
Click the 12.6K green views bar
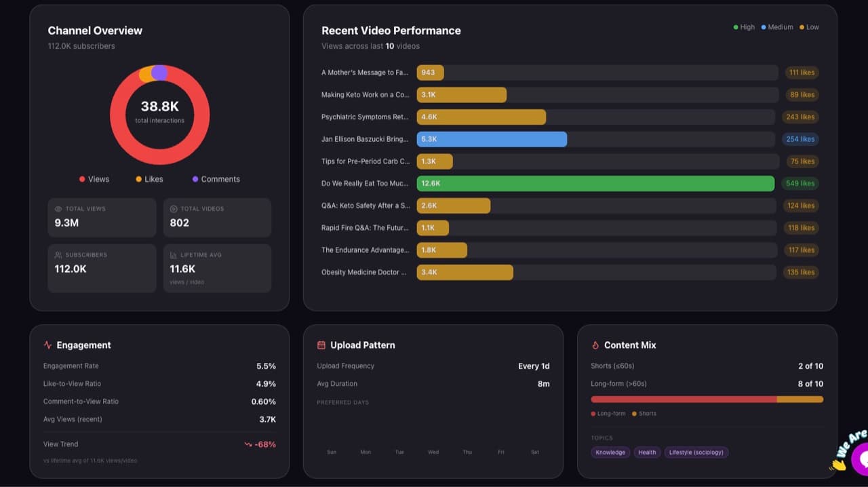click(595, 183)
